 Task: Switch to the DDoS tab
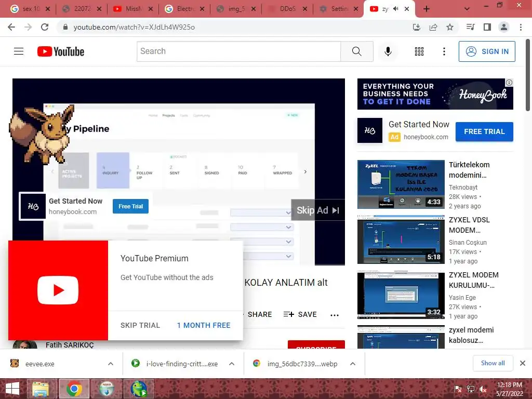click(288, 9)
